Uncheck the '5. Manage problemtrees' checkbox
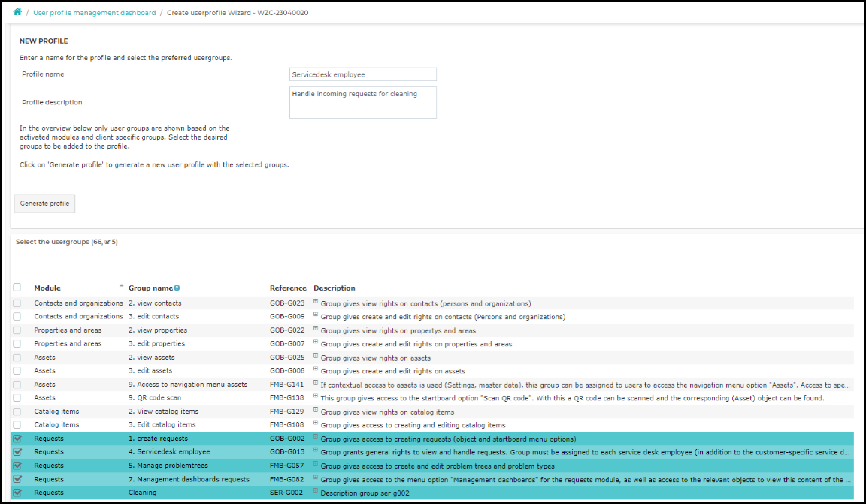 (x=17, y=466)
